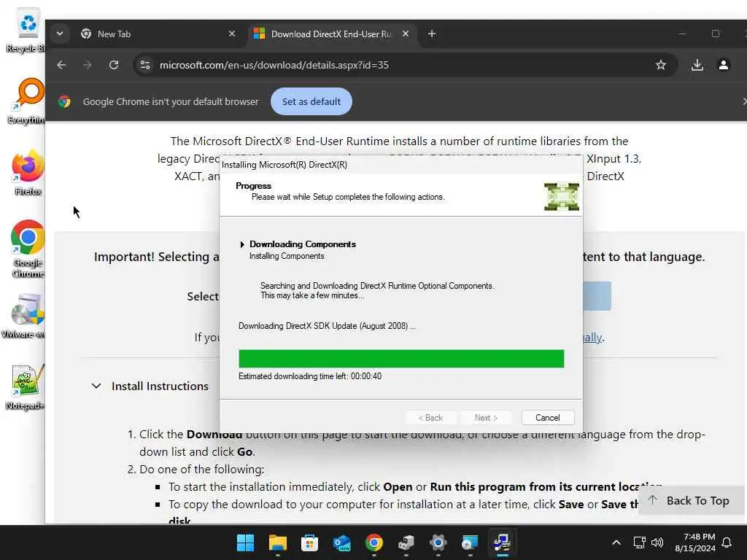747x560 pixels.
Task: Select the Download DirectX End-User Runtime tab
Action: click(332, 34)
